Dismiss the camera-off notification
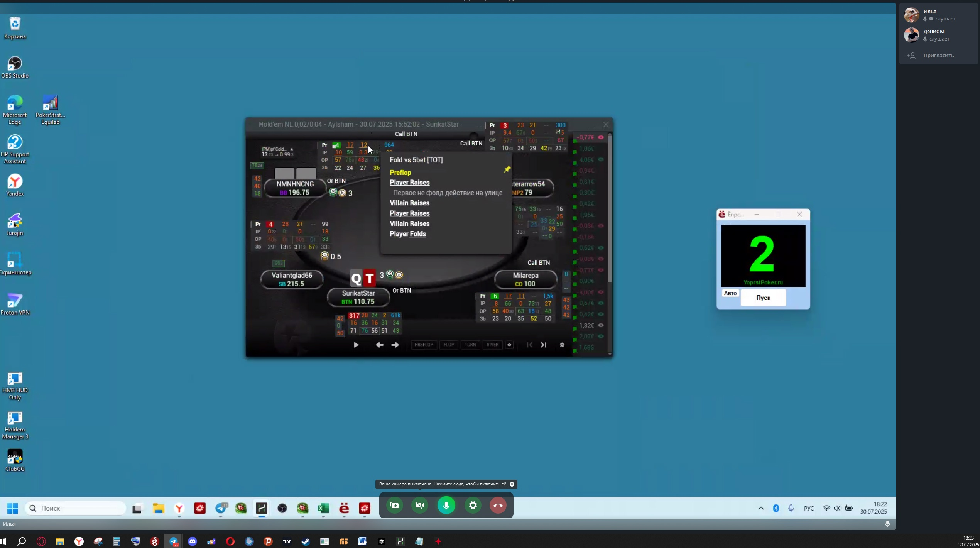The image size is (980, 548). pyautogui.click(x=512, y=484)
